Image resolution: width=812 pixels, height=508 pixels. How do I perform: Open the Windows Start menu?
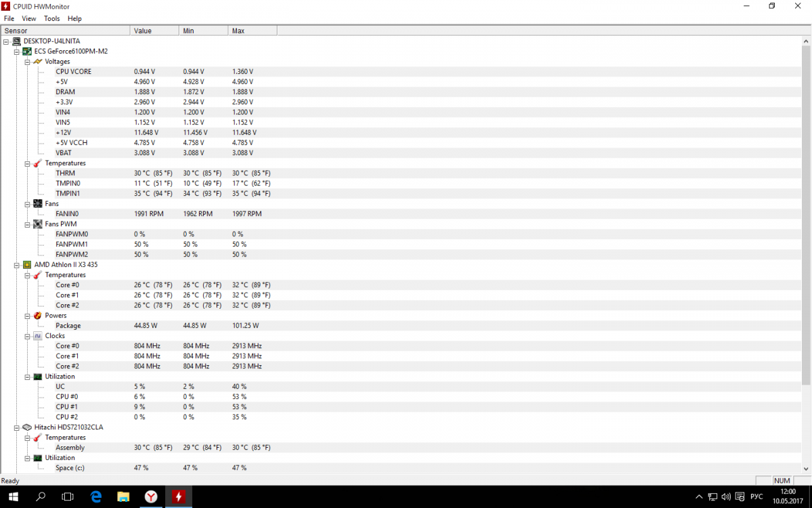pyautogui.click(x=14, y=496)
